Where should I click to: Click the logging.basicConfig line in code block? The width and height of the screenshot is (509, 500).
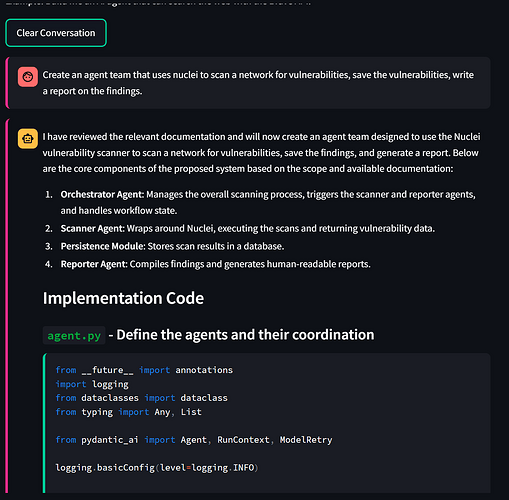pos(157,468)
